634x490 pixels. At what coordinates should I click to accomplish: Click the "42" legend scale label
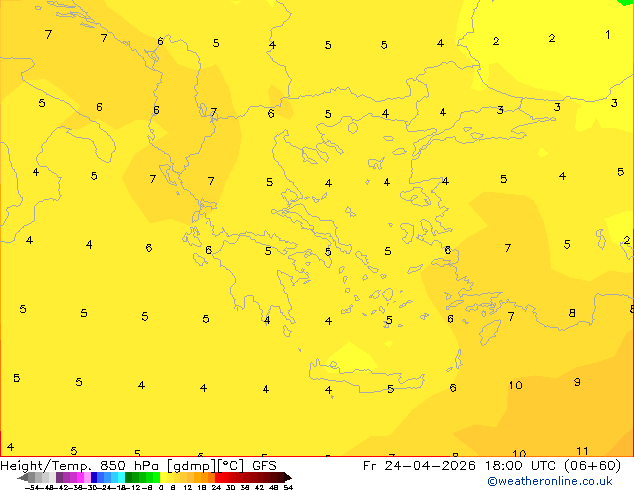260,487
